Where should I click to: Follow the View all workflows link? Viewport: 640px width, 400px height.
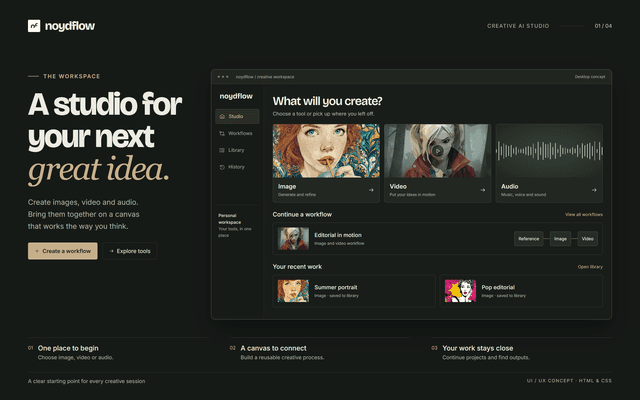pyautogui.click(x=584, y=214)
